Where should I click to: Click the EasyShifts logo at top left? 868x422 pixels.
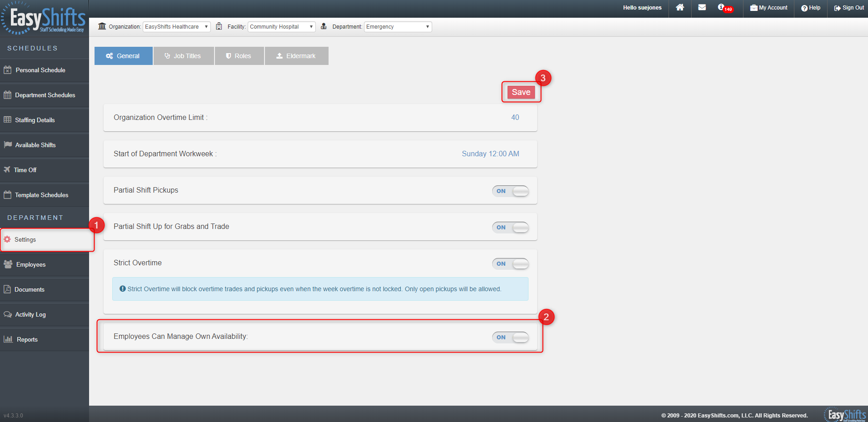43,19
